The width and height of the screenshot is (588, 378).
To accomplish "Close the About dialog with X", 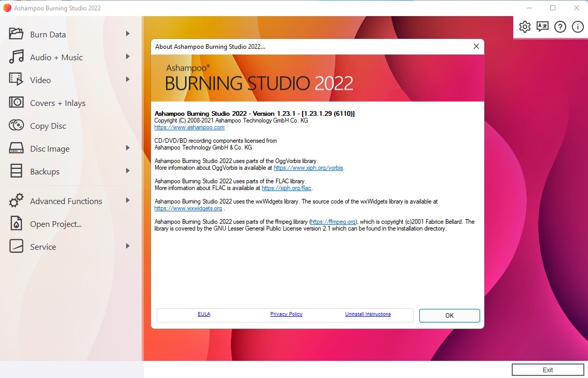I will point(476,46).
